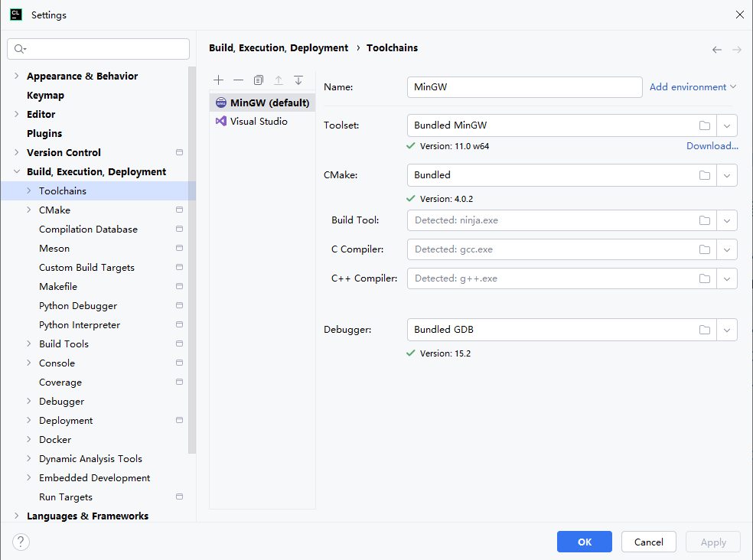Click Build, Execution, Deployment breadcrumb
This screenshot has height=560, width=753.
[279, 48]
